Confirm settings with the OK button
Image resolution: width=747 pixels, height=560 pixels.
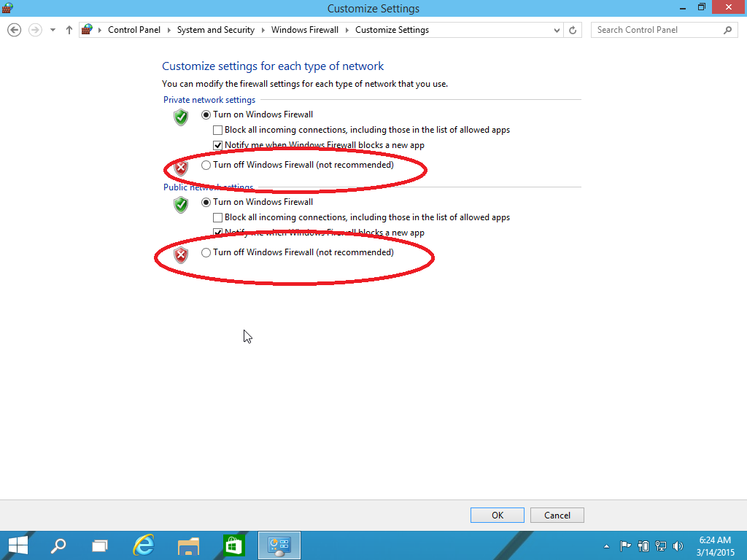point(497,515)
